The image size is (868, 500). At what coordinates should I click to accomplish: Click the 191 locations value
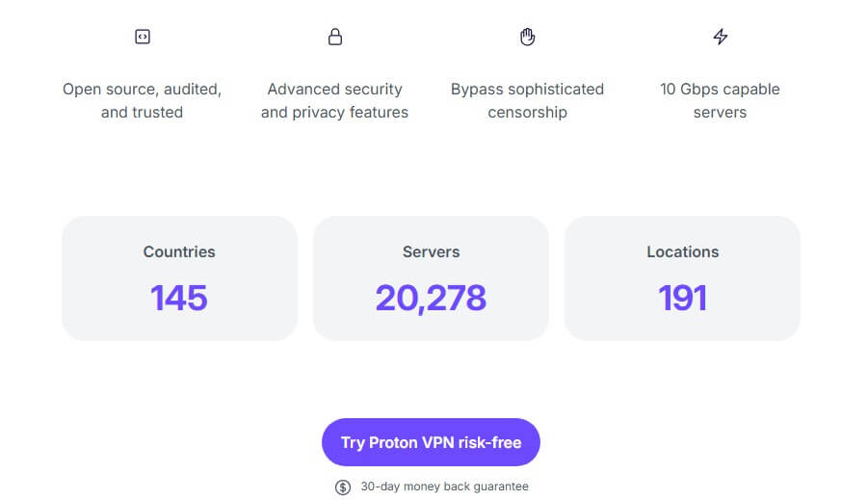click(x=683, y=298)
